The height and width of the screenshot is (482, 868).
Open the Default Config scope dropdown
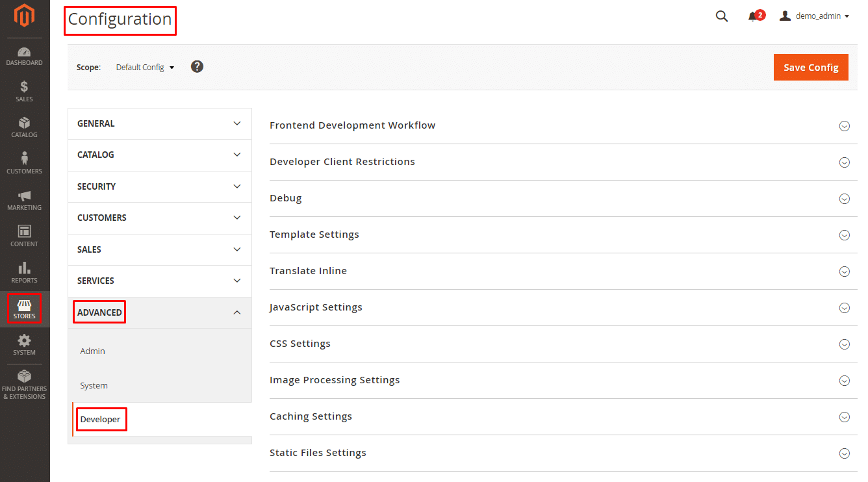(x=145, y=68)
